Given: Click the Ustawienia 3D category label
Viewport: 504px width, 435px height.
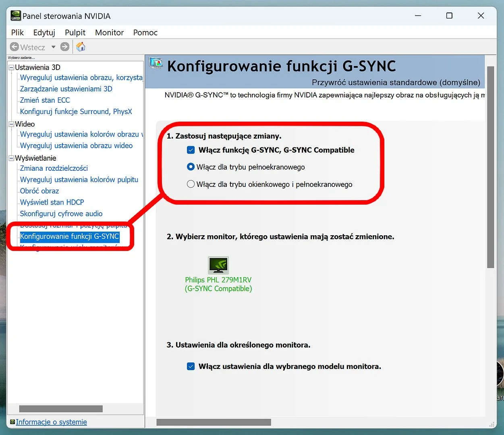Looking at the screenshot, I should pyautogui.click(x=37, y=67).
